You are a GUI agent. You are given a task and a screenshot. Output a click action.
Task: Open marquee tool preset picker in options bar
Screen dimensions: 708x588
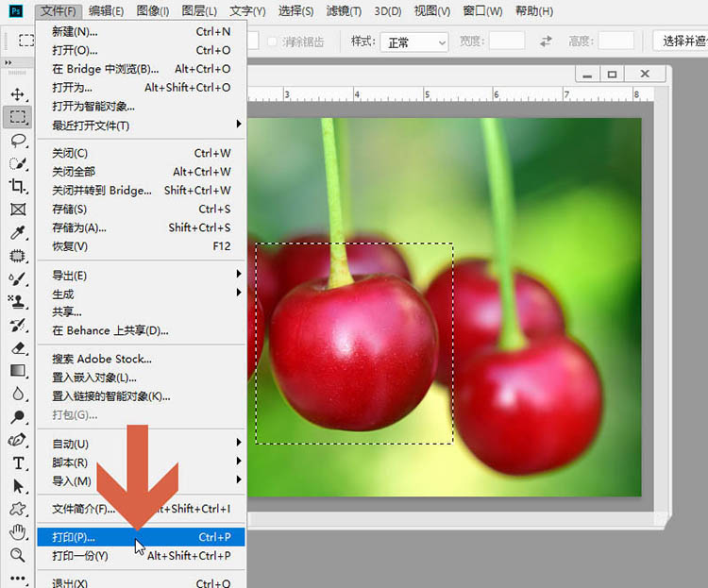tap(25, 41)
